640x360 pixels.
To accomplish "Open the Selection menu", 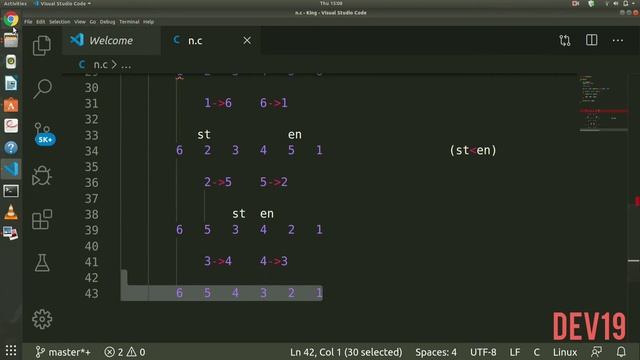I will pos(60,22).
